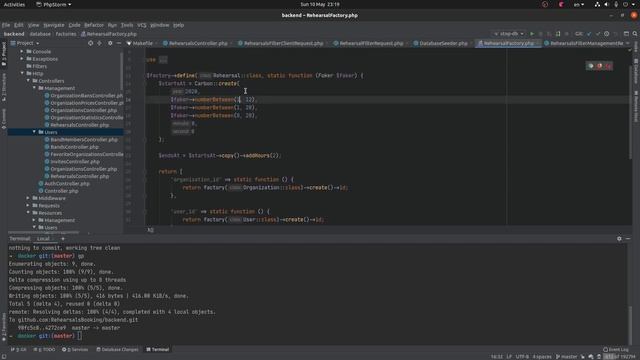Switch to RehearsalFilterRequest.php editor tab
Image resolution: width=640 pixels, height=360 pixels.
point(371,43)
